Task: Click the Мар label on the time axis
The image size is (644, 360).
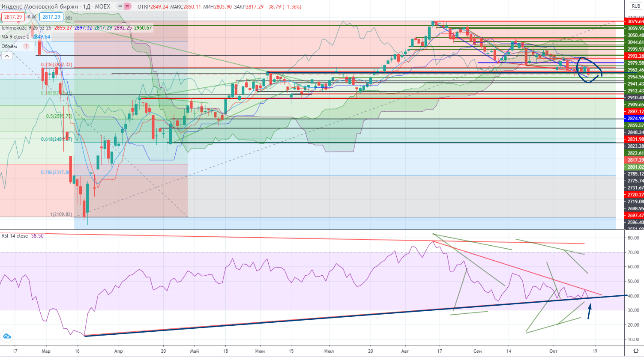Action: (46, 351)
